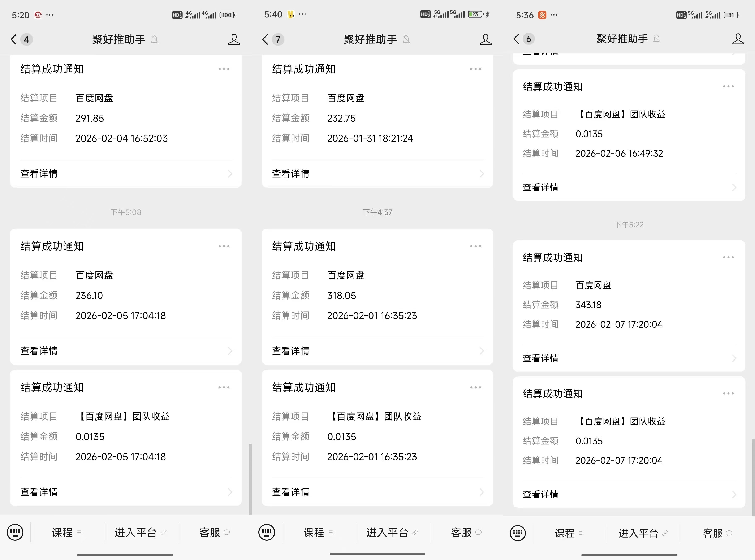View details of 2026-02-07 team income settlement
Screen dimensions: 755x560
[629, 494]
